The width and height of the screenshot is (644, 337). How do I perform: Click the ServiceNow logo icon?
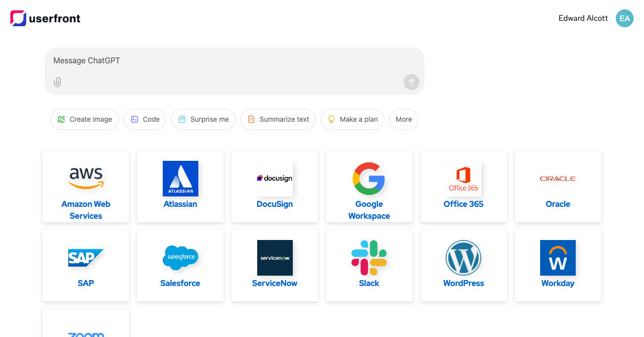(275, 258)
